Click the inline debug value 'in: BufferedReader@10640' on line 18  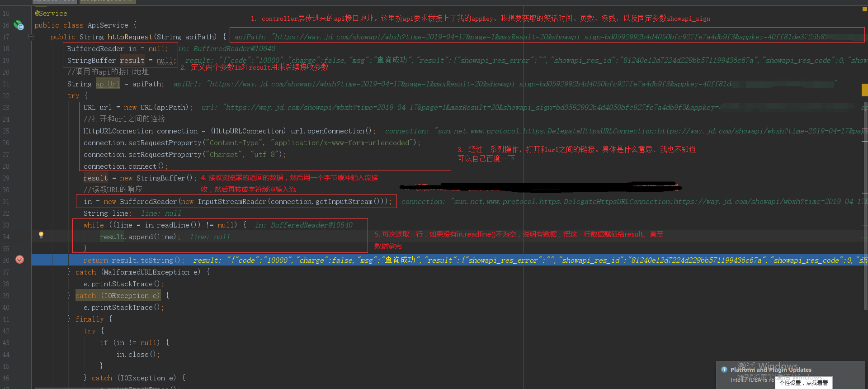(x=226, y=49)
